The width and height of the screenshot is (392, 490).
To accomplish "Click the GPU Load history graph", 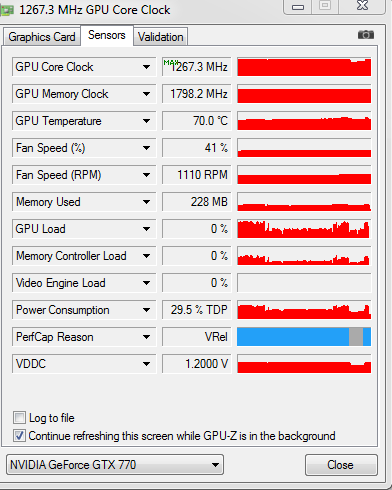I will click(304, 229).
